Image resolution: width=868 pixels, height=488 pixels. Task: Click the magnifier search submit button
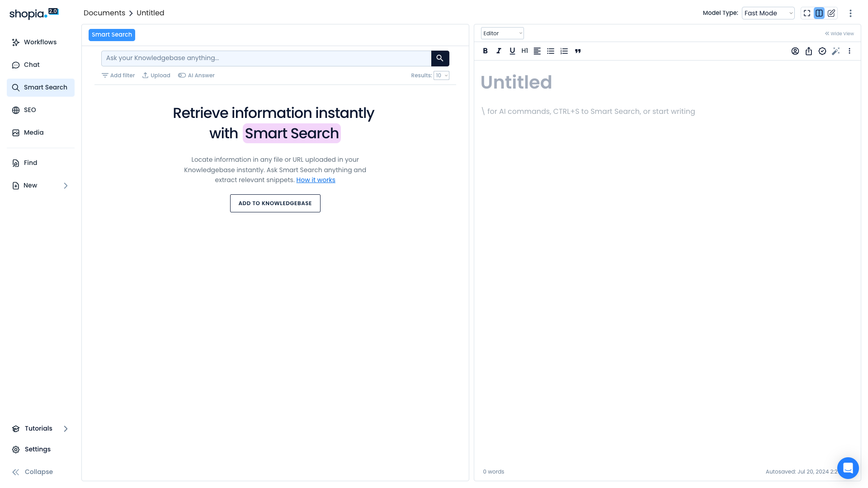[440, 58]
